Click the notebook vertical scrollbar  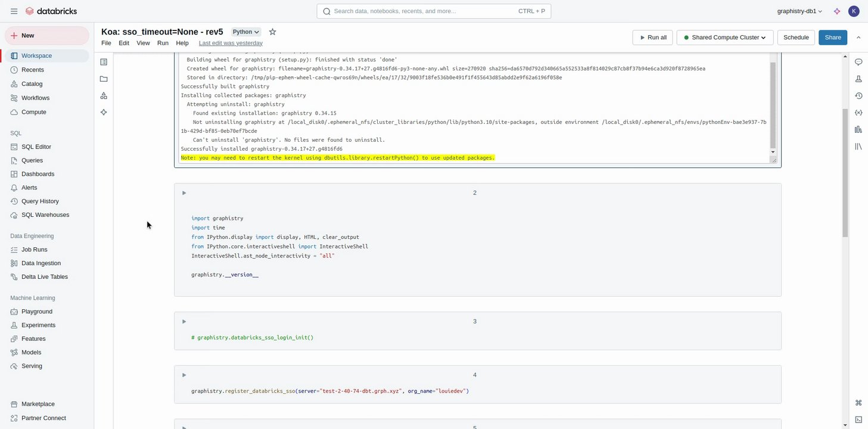coord(845,173)
